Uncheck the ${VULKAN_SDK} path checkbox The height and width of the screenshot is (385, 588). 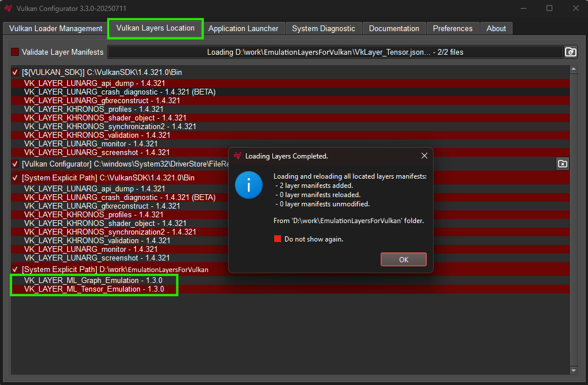click(x=14, y=72)
